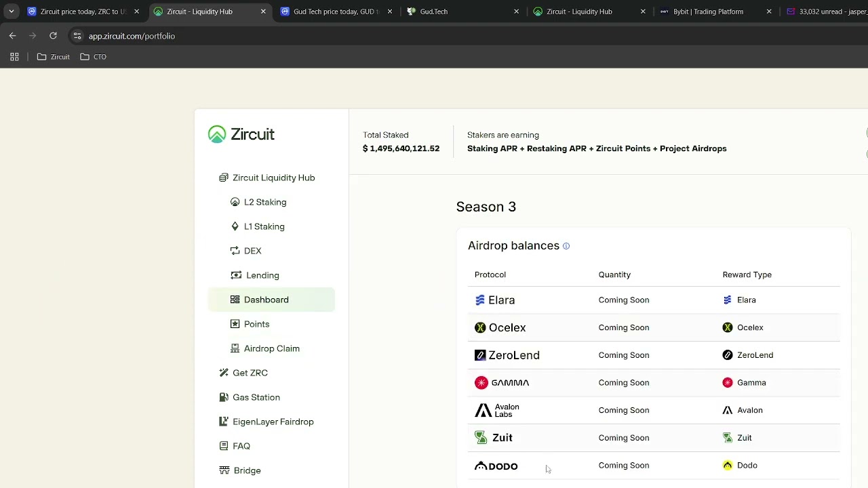Go to the Airdrop Claim page
The image size is (868, 488).
(271, 348)
